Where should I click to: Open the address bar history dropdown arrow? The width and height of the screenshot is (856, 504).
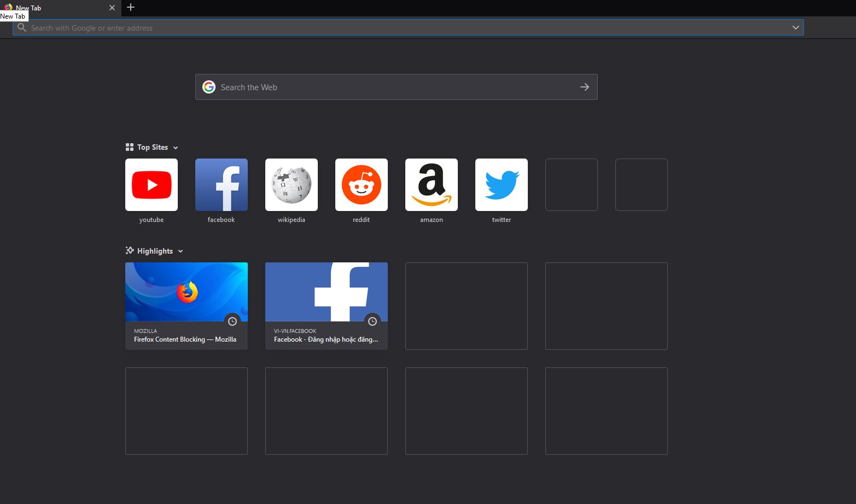tap(796, 27)
